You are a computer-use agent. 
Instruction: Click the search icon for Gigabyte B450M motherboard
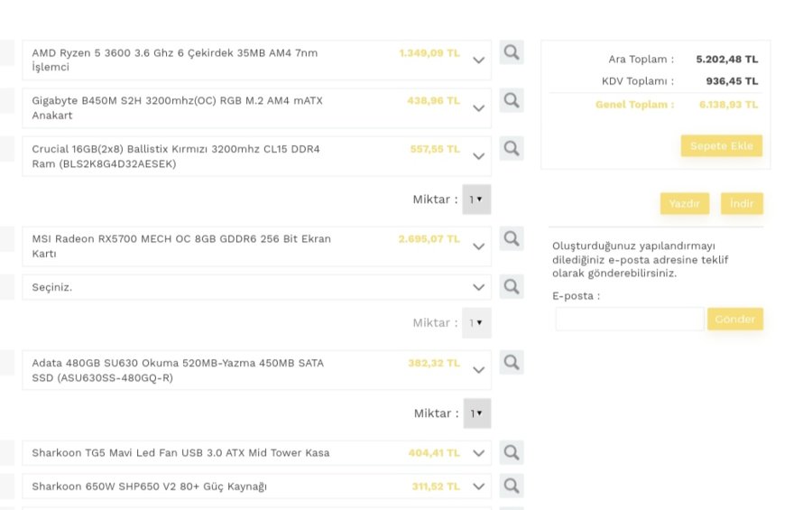pyautogui.click(x=512, y=100)
